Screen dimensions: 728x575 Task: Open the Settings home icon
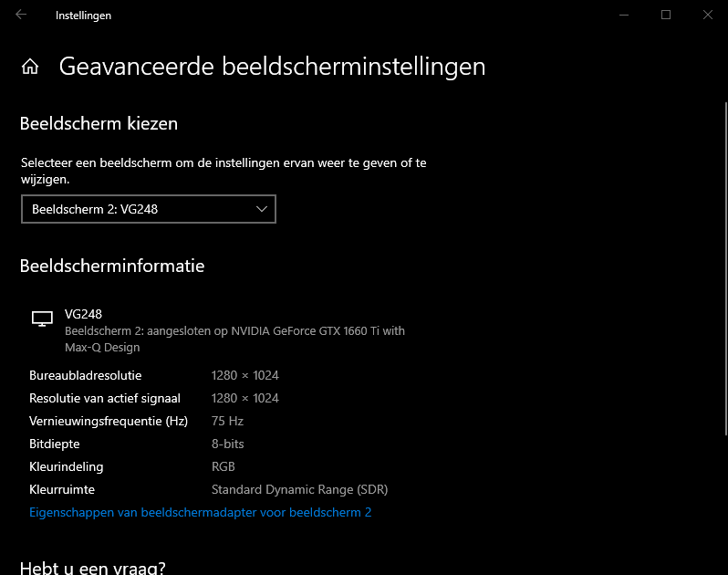[30, 67]
